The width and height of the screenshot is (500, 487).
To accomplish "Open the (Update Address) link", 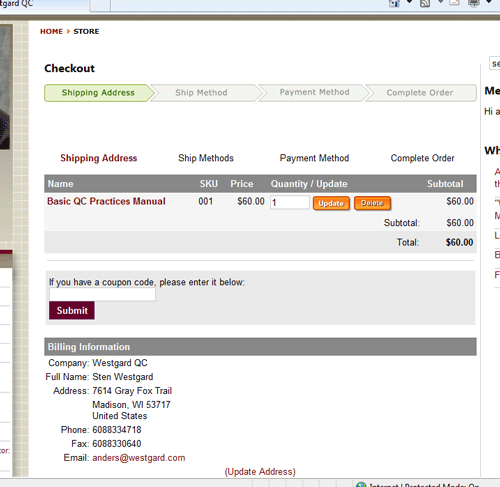I will coord(260,472).
